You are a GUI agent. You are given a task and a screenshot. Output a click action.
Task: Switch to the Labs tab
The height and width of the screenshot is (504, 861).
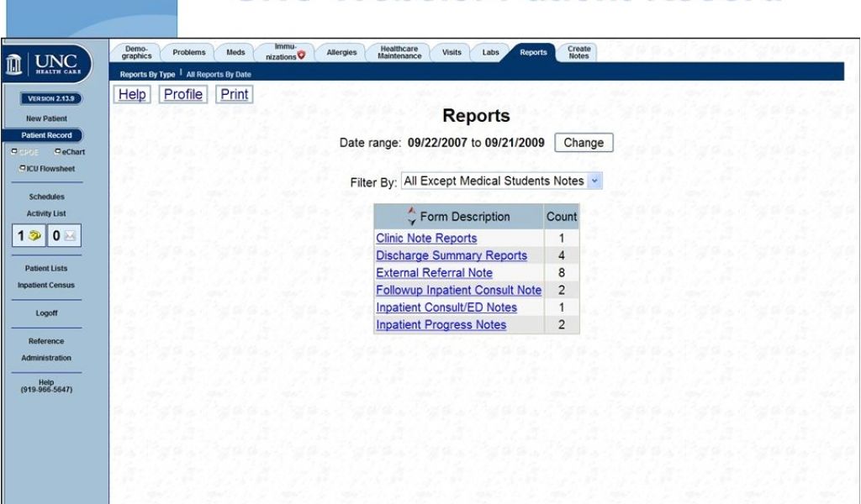(x=489, y=52)
